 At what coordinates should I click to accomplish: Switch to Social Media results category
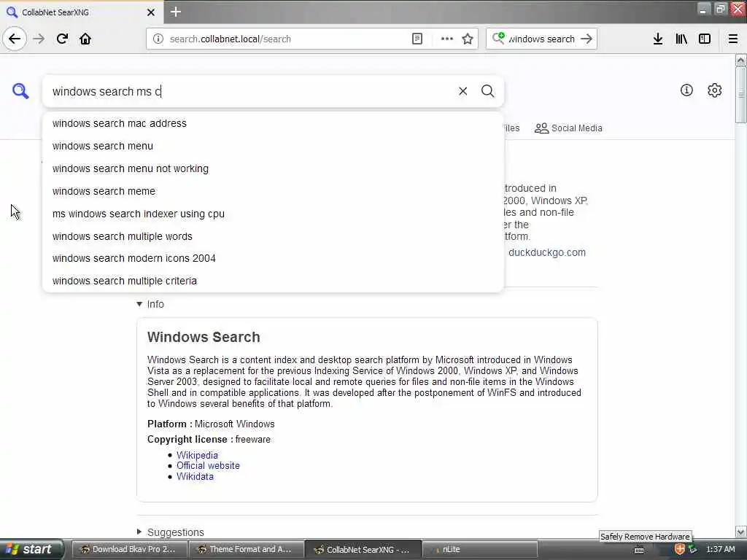(x=568, y=128)
